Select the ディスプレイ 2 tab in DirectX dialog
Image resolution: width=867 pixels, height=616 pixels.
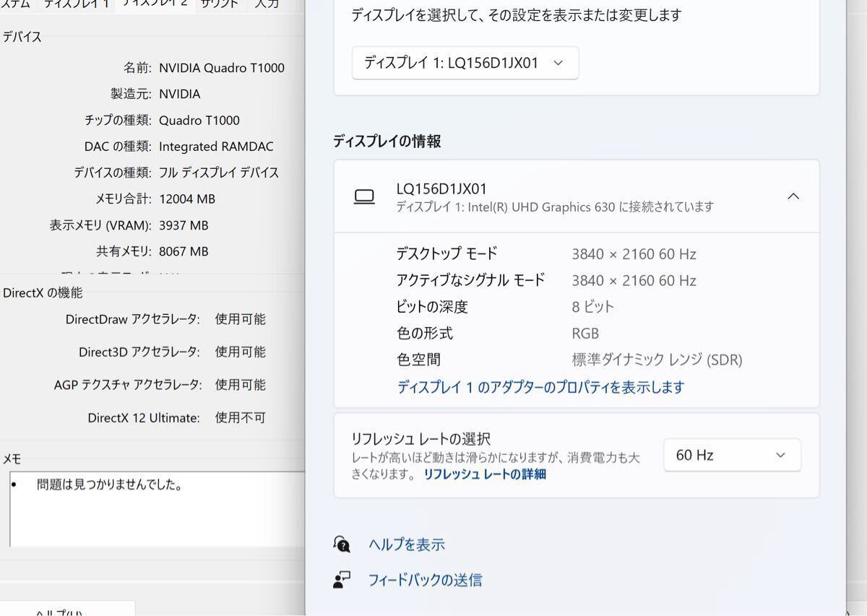155,4
